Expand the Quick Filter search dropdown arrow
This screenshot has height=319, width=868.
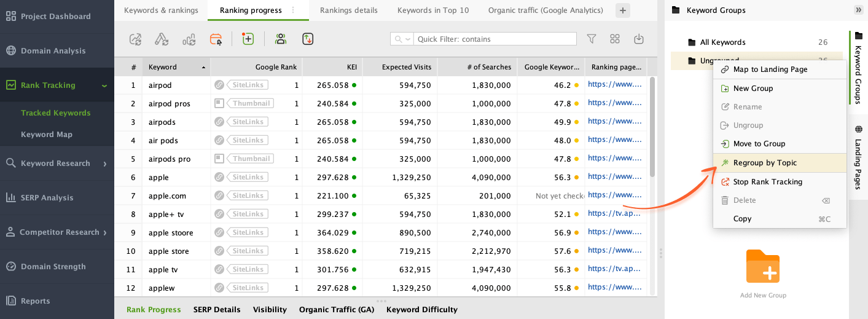click(408, 39)
